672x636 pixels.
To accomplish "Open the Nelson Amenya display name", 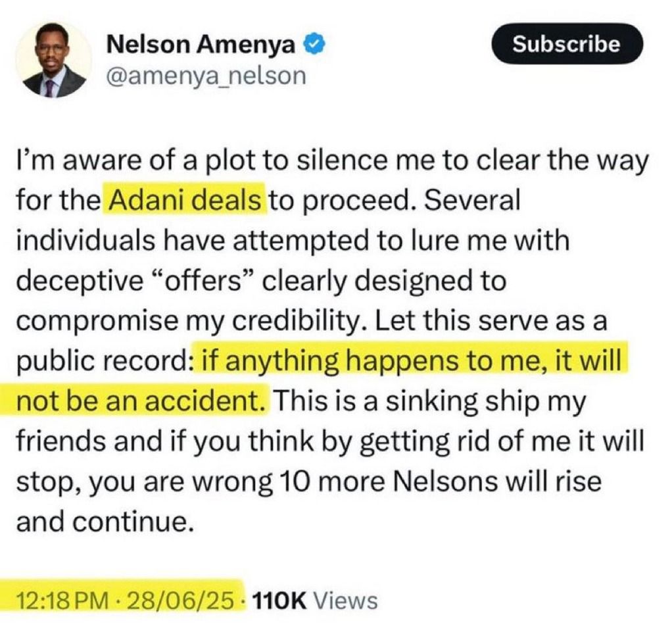I will [201, 44].
